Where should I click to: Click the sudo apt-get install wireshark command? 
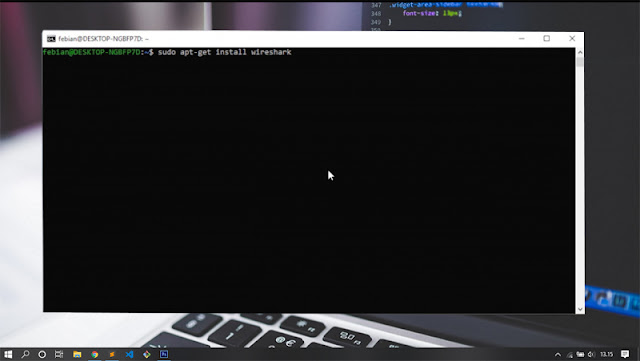[x=224, y=52]
